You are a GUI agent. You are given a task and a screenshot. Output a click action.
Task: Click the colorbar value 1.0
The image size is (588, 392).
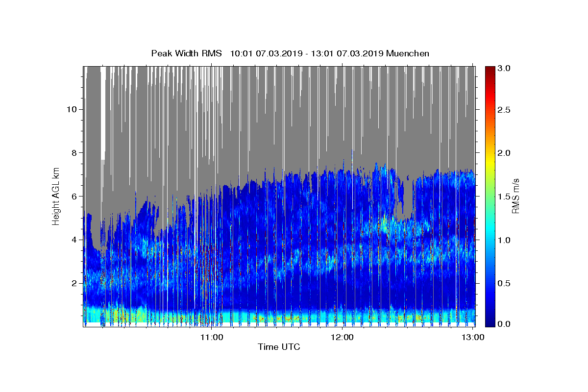coord(504,240)
